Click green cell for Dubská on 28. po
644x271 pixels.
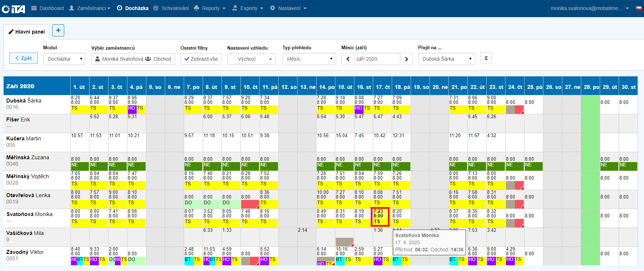590,105
